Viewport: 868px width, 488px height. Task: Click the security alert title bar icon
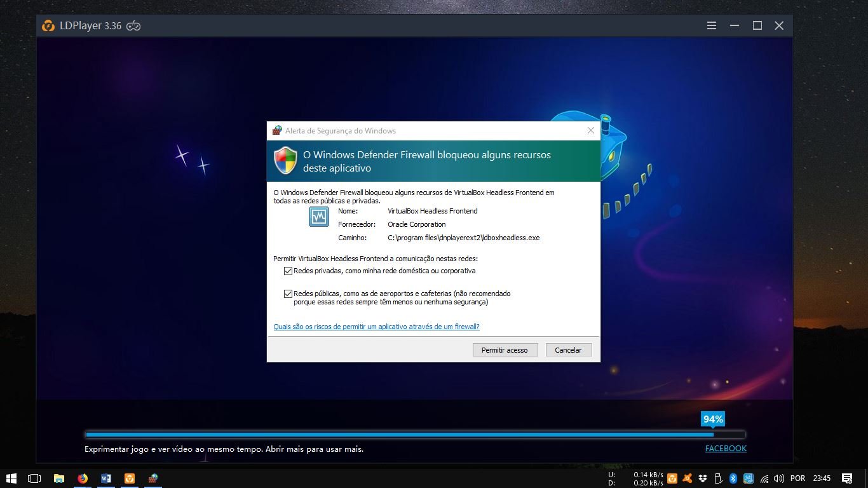[x=276, y=130]
